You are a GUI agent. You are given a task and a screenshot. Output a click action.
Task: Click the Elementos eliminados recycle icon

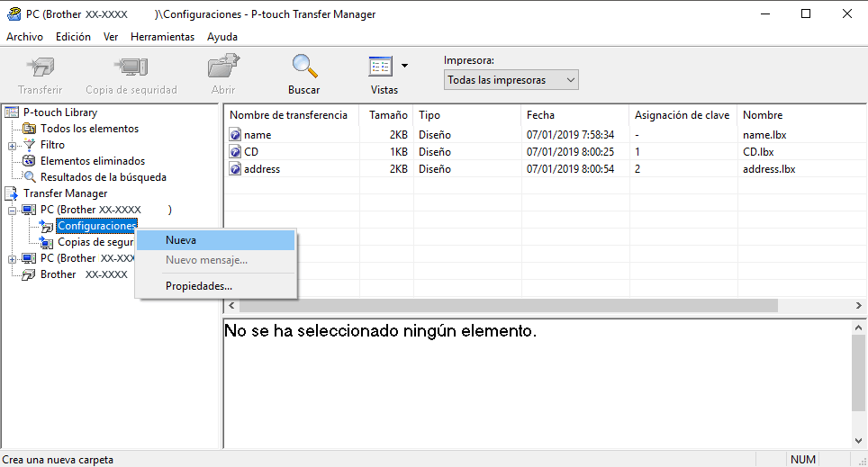pos(29,161)
